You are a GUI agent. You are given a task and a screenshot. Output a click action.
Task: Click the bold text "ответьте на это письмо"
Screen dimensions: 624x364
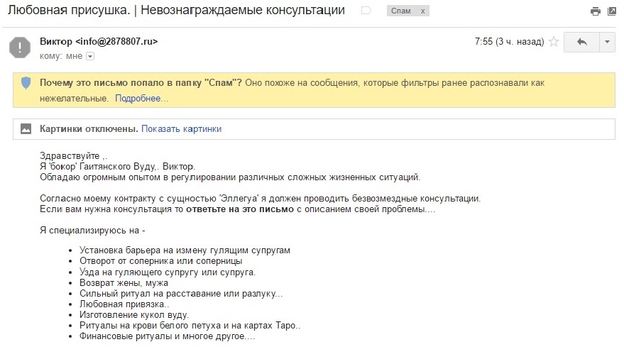coord(240,210)
